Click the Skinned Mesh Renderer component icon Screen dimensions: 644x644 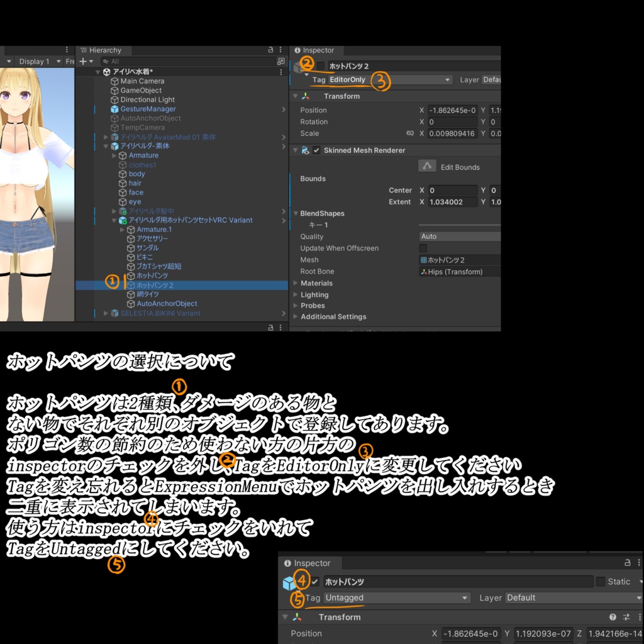[305, 150]
